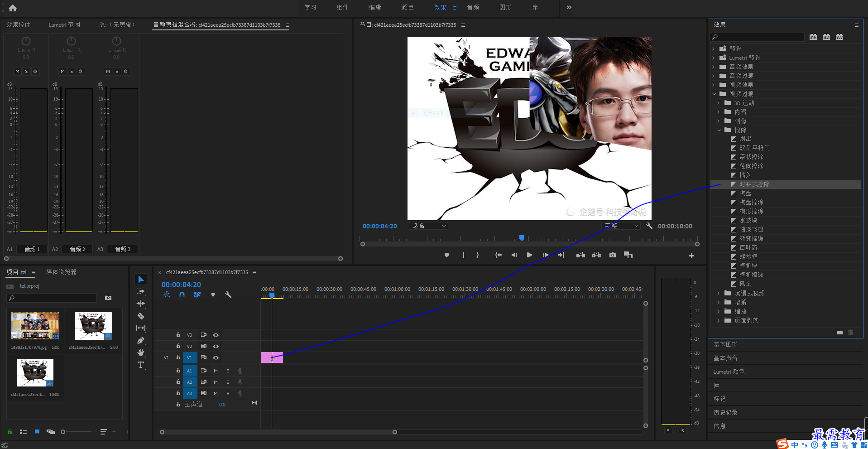Add marker in timeline panel
Image resolution: width=868 pixels, height=449 pixels.
[x=213, y=295]
